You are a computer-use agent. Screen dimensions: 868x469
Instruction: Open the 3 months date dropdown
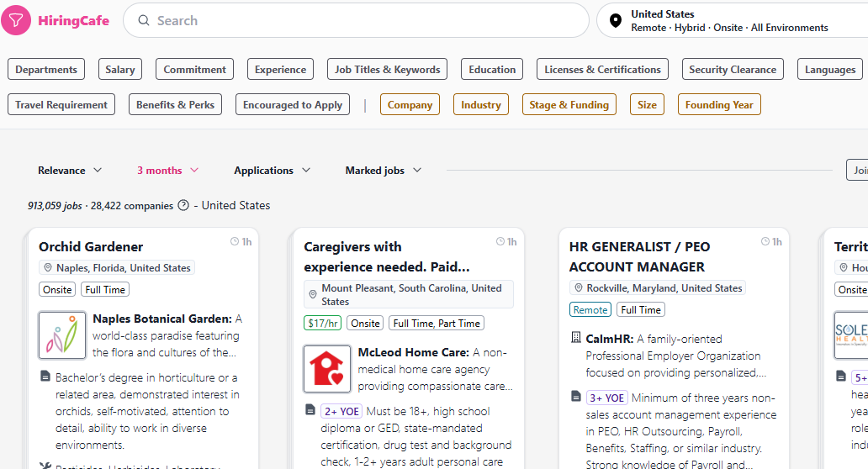167,171
